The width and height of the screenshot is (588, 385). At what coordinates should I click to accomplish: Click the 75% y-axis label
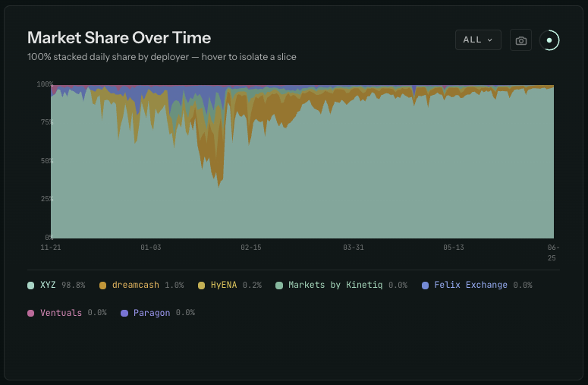tap(47, 122)
